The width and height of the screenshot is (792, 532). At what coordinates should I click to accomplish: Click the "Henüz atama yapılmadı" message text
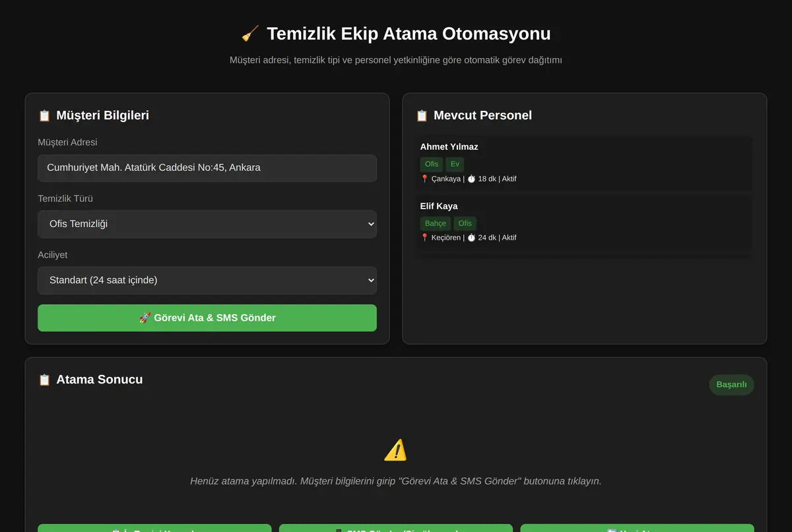point(396,481)
